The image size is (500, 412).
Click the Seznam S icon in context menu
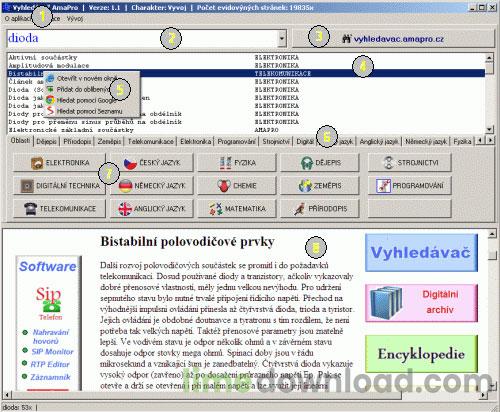pos(50,111)
